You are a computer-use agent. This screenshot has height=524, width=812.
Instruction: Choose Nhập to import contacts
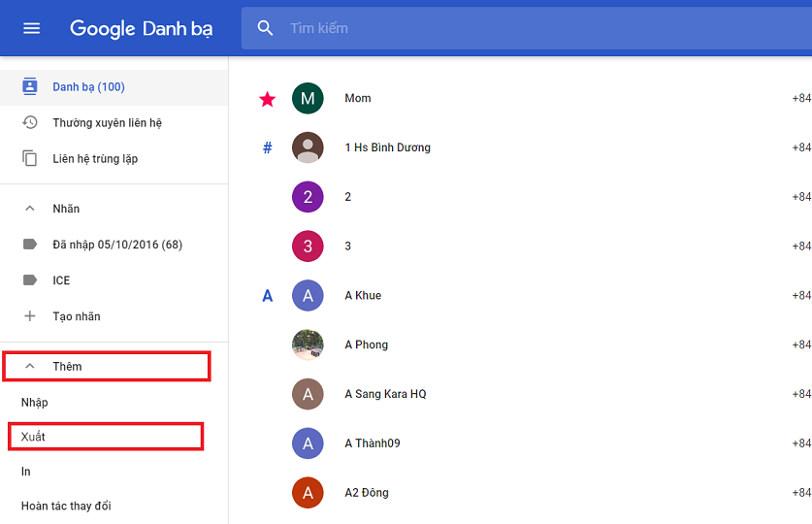[x=35, y=403]
